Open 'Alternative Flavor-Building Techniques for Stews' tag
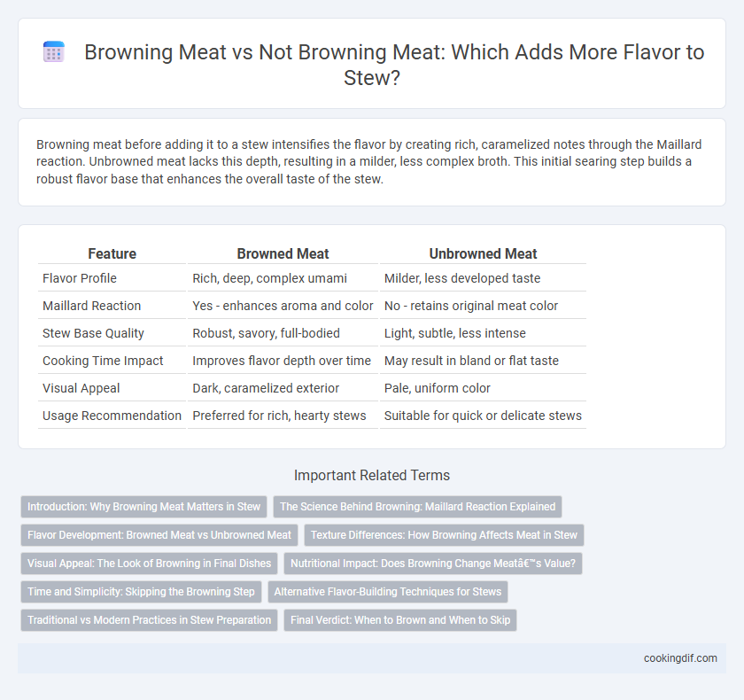This screenshot has height=700, width=744. [388, 592]
